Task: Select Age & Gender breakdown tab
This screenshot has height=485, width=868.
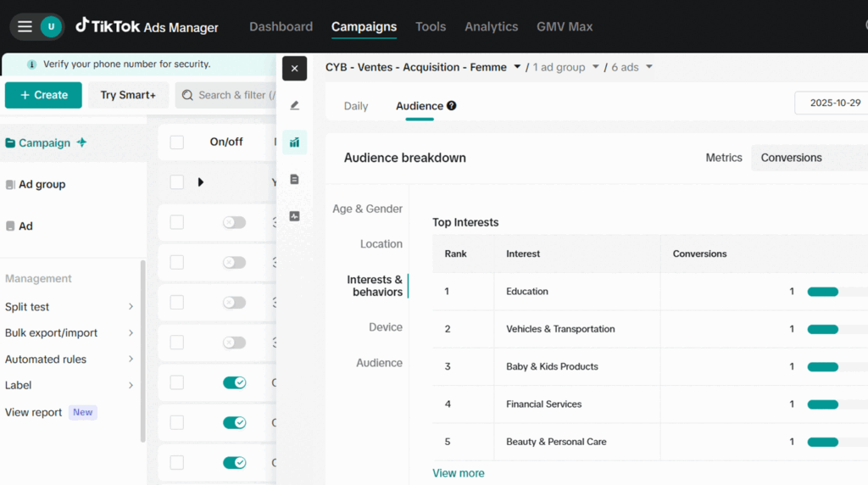Action: tap(367, 209)
